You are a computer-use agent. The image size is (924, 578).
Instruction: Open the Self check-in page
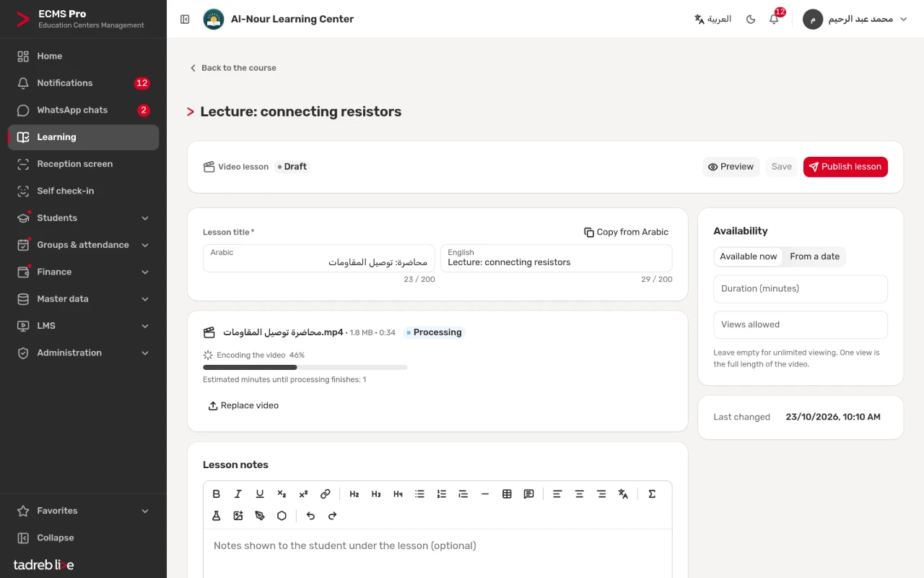pos(83,191)
